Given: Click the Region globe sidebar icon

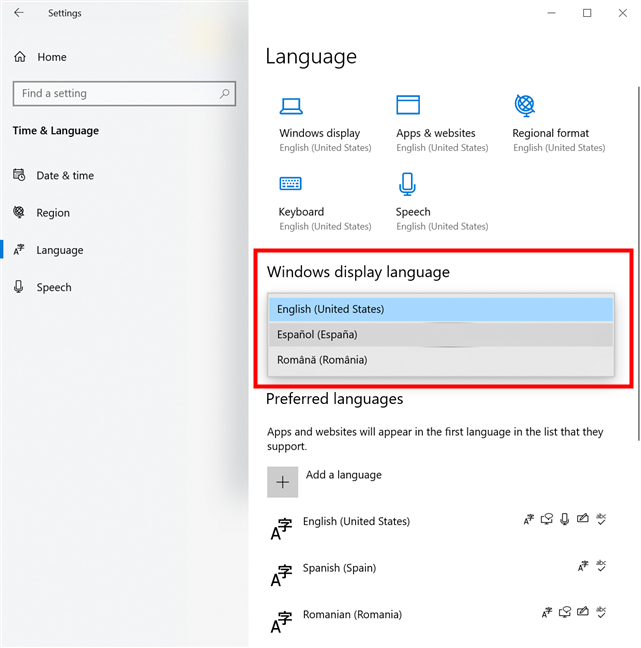Looking at the screenshot, I should tap(19, 212).
